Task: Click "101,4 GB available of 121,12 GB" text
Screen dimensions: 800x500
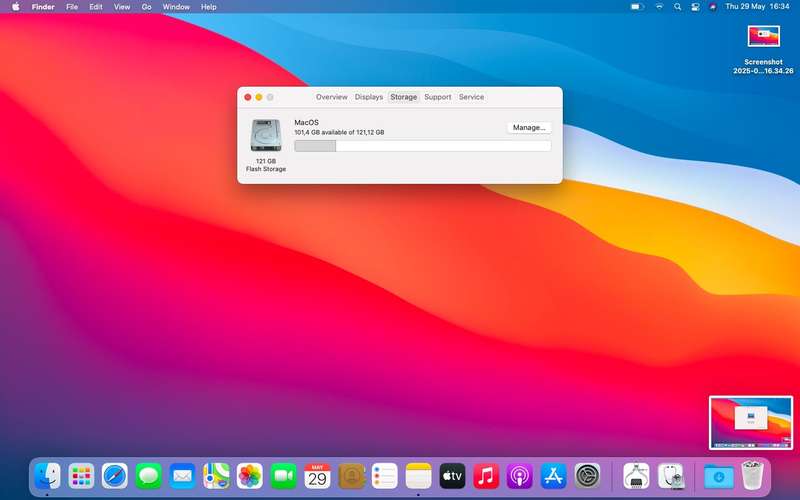Action: click(x=339, y=132)
